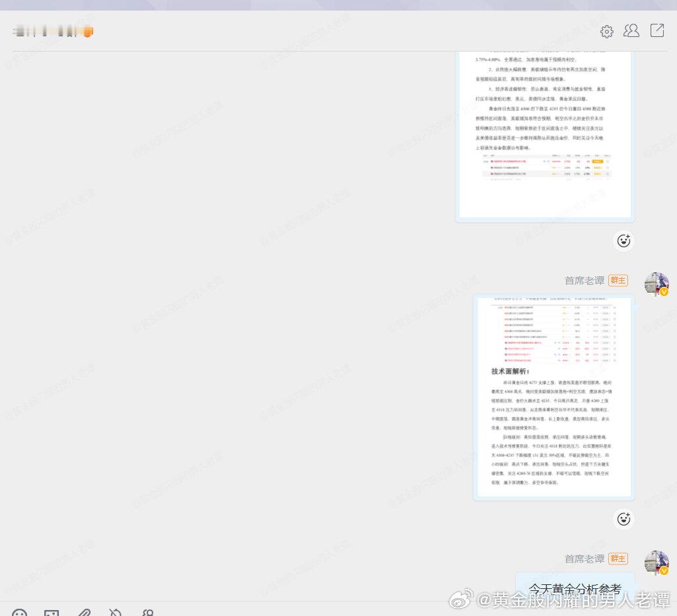This screenshot has width=677, height=616.
Task: Click 首席老谭 name above 技术面解析 image
Action: pos(584,281)
